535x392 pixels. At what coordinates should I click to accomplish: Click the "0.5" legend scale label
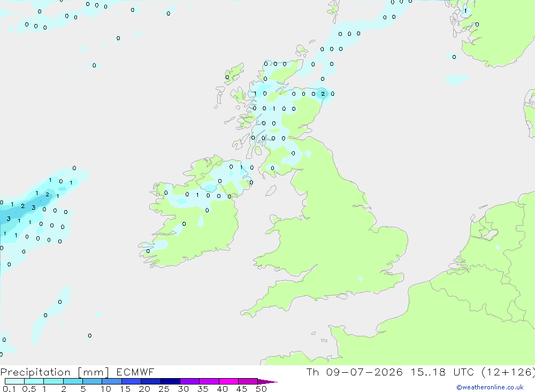click(29, 389)
